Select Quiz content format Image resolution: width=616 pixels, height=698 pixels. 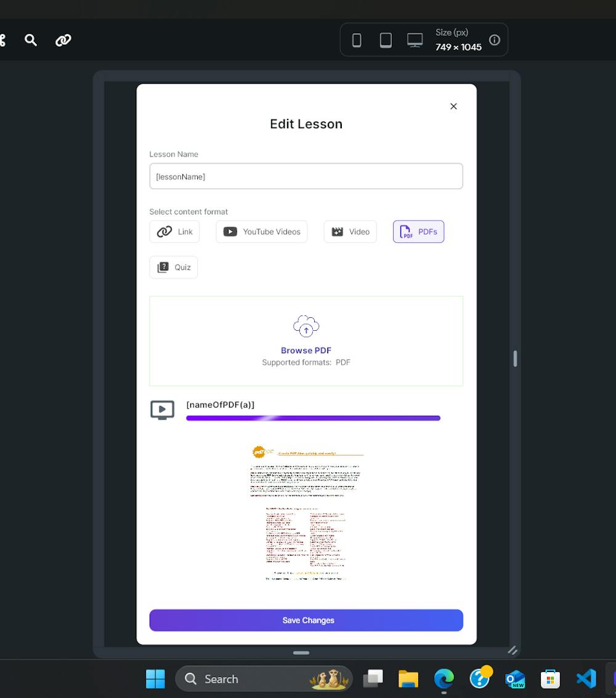(x=174, y=267)
